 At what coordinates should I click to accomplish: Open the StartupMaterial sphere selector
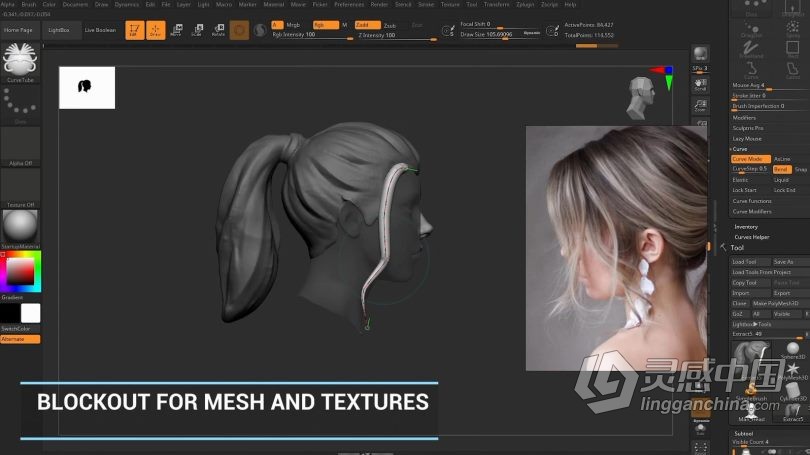pos(20,229)
